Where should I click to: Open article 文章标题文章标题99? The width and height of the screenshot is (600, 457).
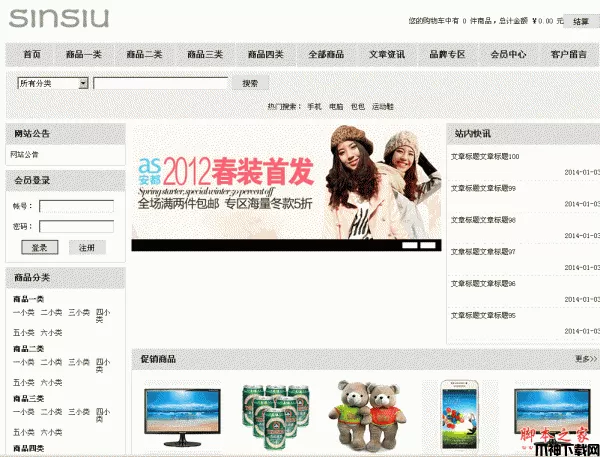[x=483, y=188]
